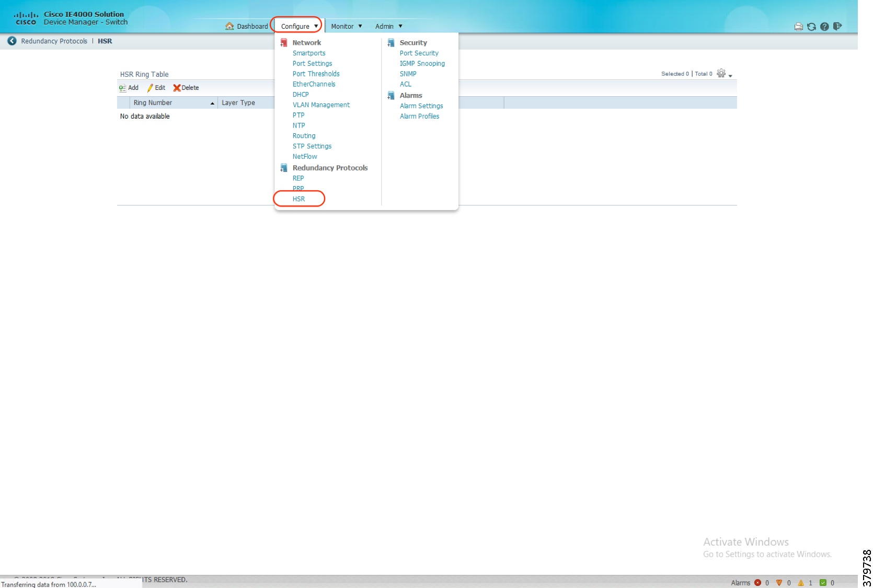
Task: Click the yellow minor warning alarm icon
Action: tap(801, 583)
